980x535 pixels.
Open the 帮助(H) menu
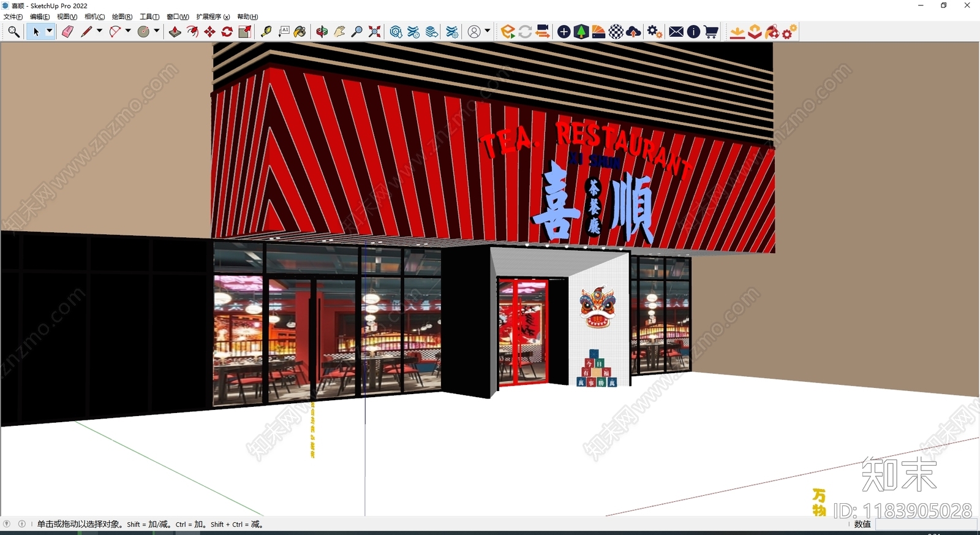click(247, 17)
